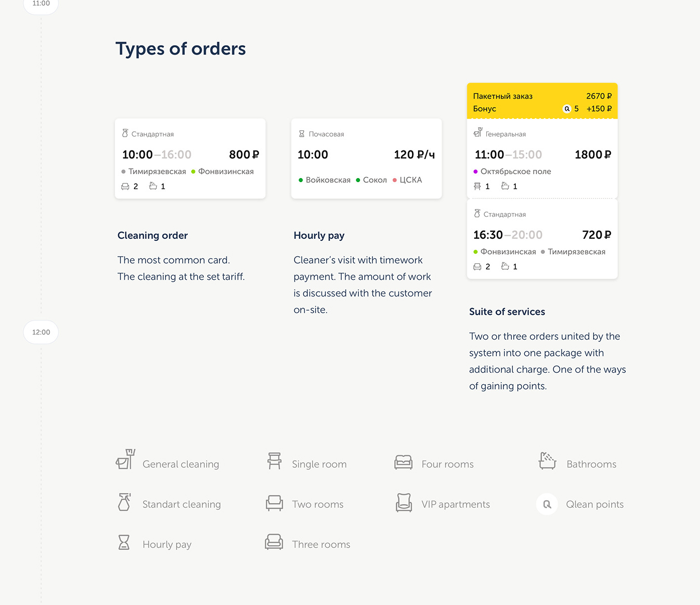Open the hourly 120 ₽/ч order card
This screenshot has width=700, height=605.
click(366, 159)
